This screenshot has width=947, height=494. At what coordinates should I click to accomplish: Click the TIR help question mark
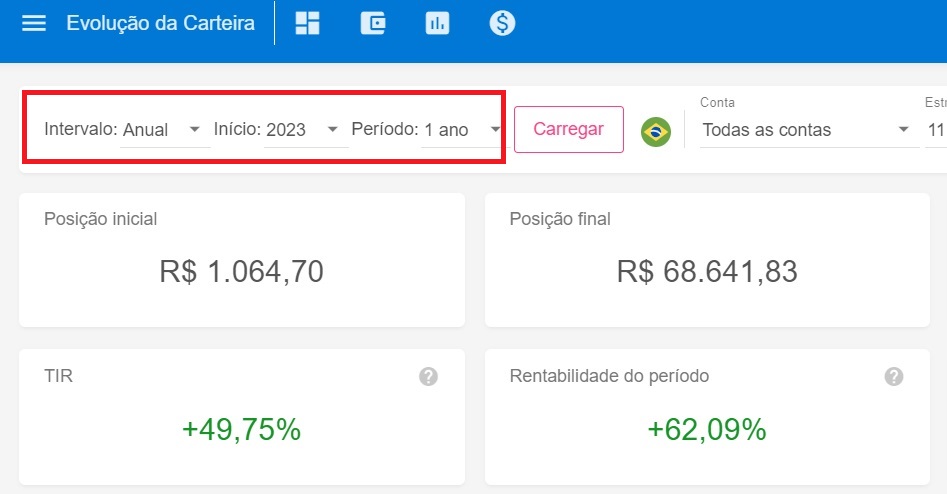click(x=428, y=377)
